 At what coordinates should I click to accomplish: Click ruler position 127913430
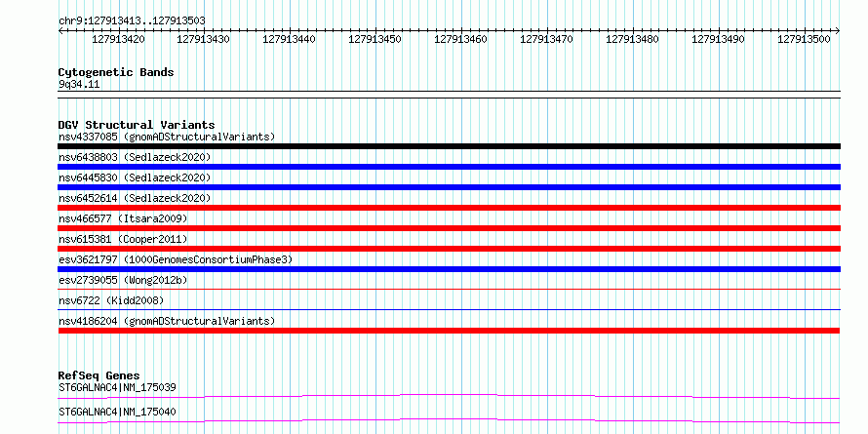point(204,39)
